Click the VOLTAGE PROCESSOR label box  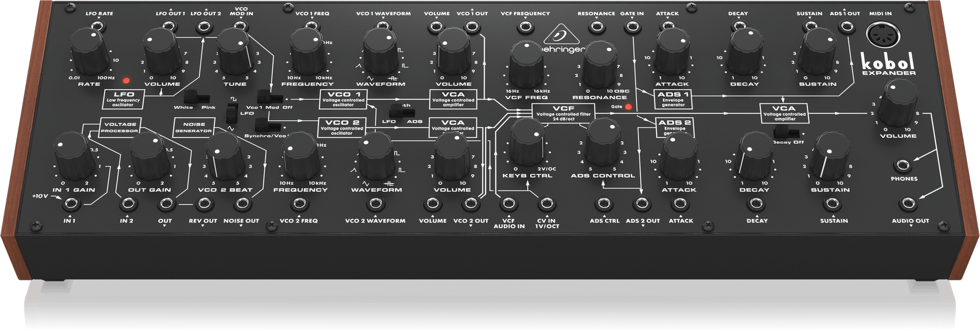[120, 127]
